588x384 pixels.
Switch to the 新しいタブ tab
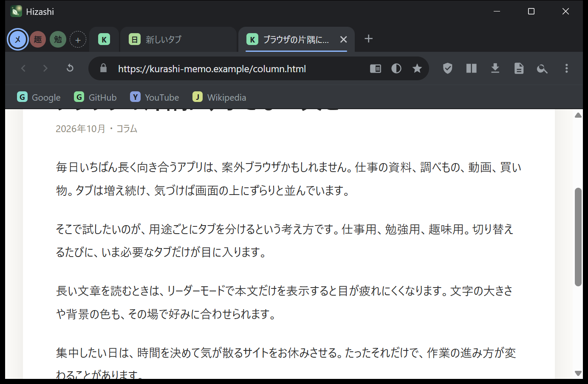178,40
